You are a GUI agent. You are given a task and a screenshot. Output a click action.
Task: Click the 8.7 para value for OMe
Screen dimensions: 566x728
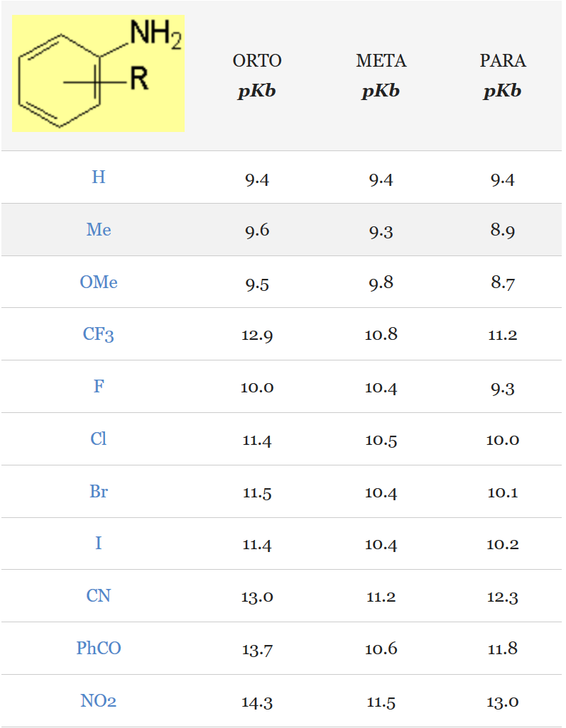503,282
